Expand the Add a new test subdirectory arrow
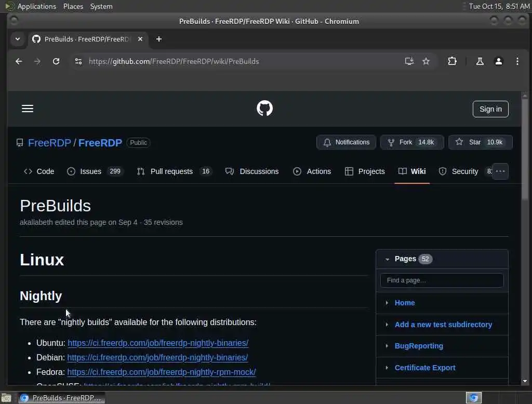This screenshot has width=532, height=404. click(x=387, y=325)
